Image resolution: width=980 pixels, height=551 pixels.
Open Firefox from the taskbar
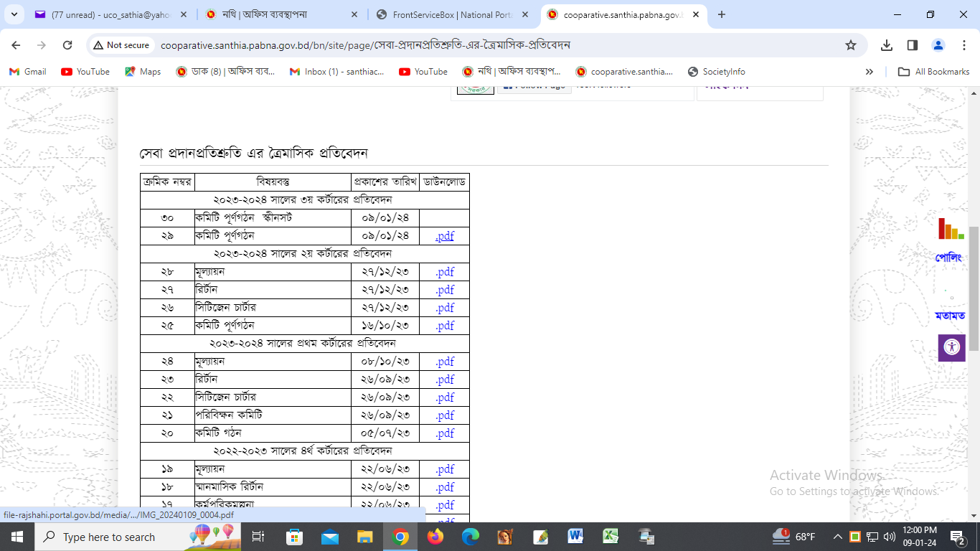[435, 537]
